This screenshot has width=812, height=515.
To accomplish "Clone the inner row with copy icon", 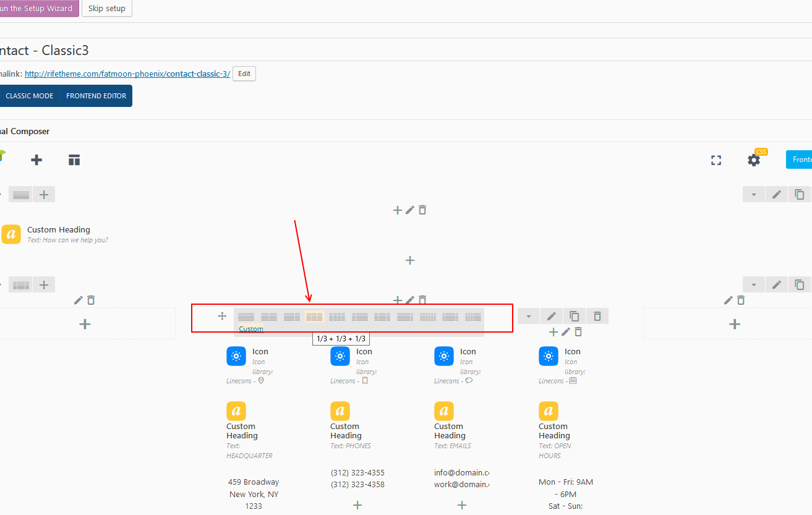I will point(575,316).
